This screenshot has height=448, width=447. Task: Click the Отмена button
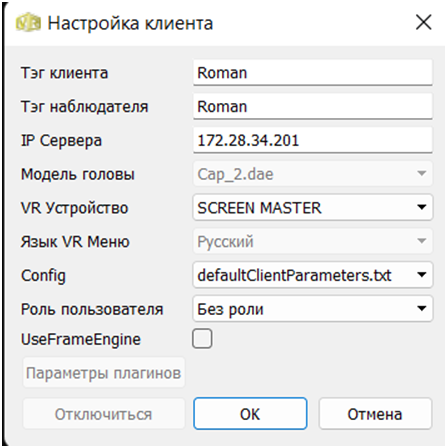375,414
